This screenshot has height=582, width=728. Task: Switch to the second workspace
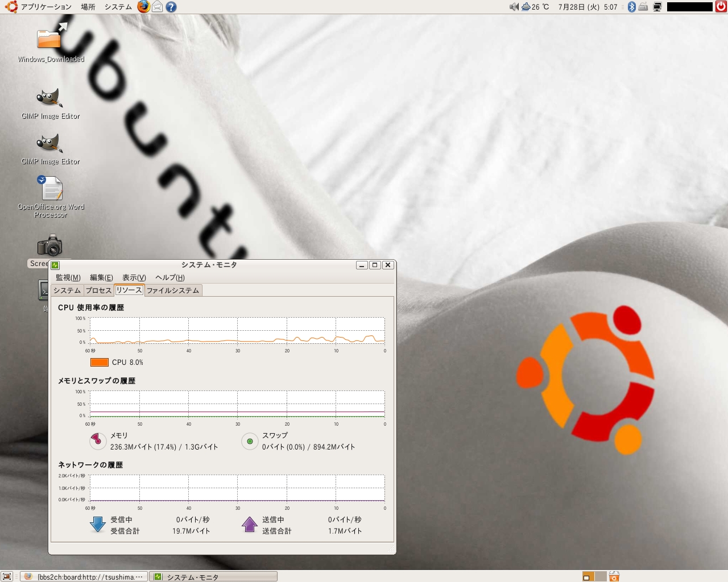point(601,576)
